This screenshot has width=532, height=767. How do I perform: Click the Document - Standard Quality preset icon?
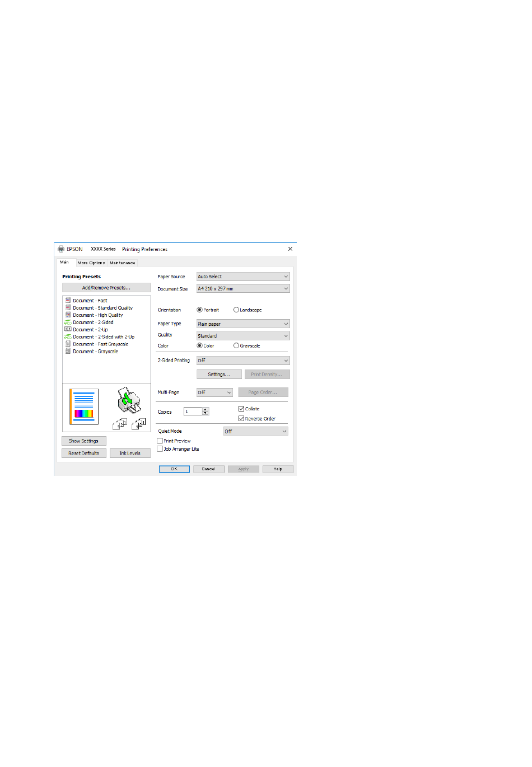click(68, 307)
